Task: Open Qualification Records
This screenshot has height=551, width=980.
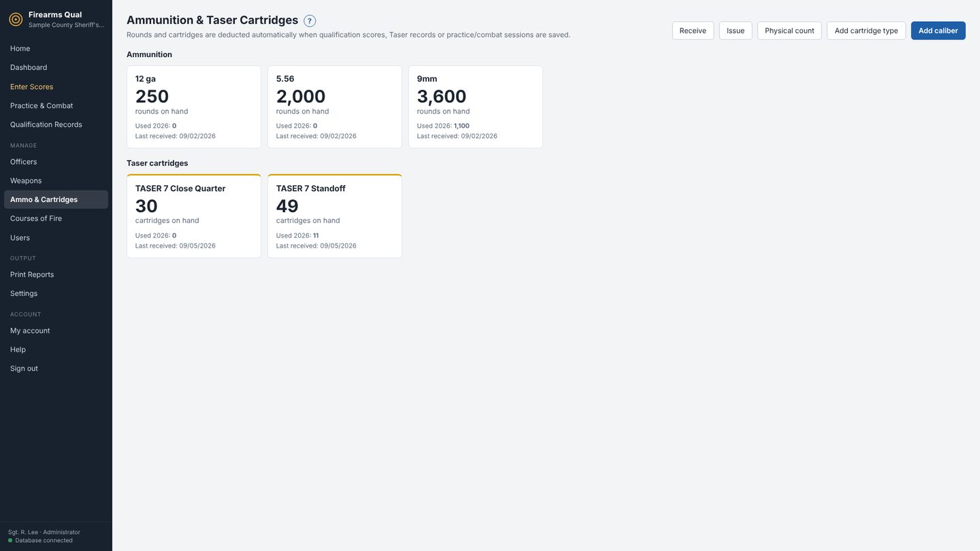Action: point(56,124)
